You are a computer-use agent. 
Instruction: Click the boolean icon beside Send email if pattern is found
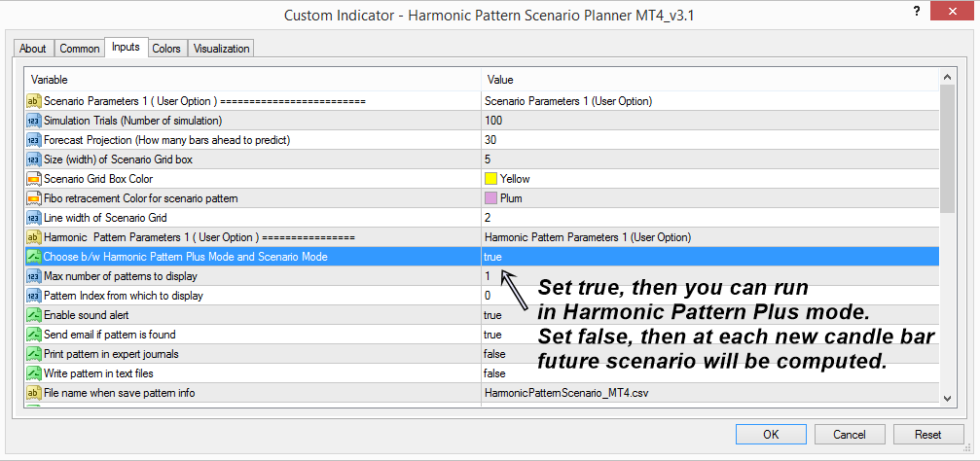coord(33,335)
